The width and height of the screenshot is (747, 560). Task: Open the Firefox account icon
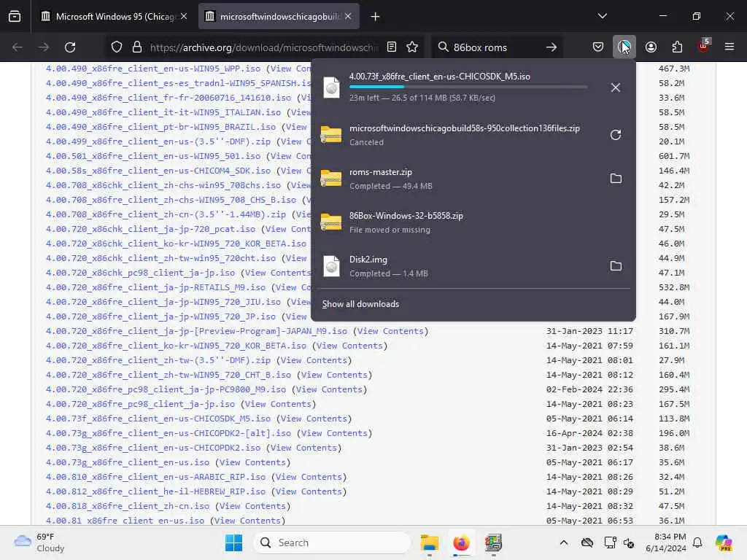click(651, 47)
